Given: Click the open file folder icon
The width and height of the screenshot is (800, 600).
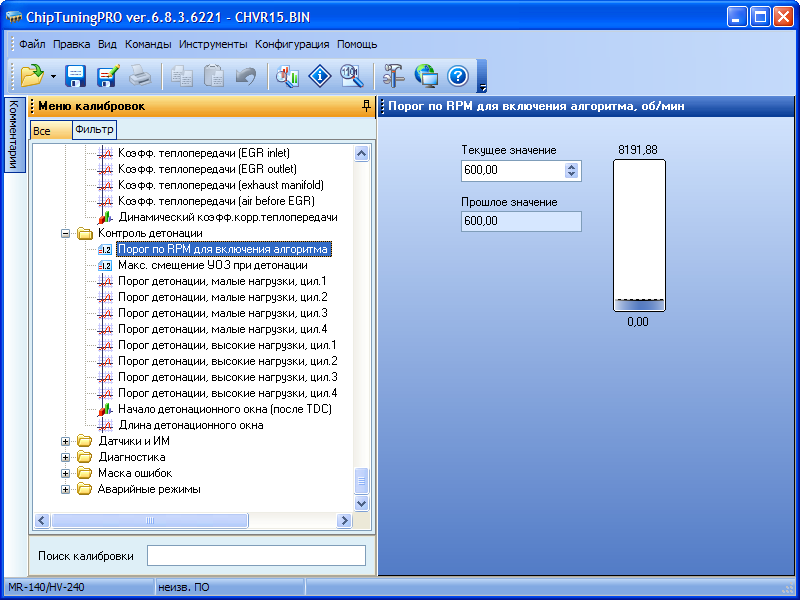Looking at the screenshot, I should coord(32,75).
